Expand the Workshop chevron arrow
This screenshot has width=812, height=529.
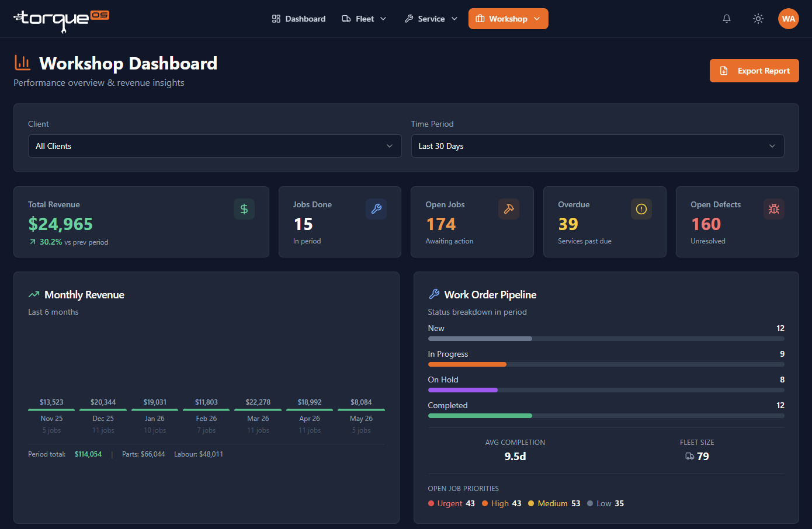(x=537, y=19)
